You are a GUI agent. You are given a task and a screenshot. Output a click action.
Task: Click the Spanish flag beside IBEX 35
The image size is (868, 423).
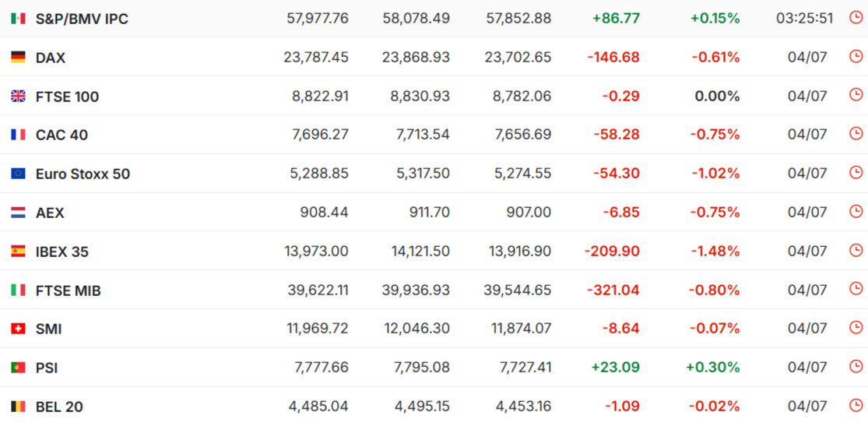click(x=18, y=252)
